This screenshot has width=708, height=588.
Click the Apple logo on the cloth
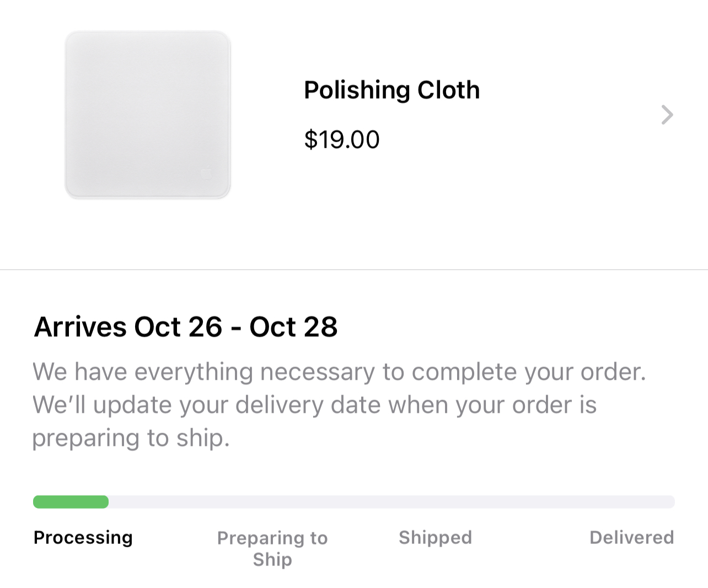click(x=206, y=174)
